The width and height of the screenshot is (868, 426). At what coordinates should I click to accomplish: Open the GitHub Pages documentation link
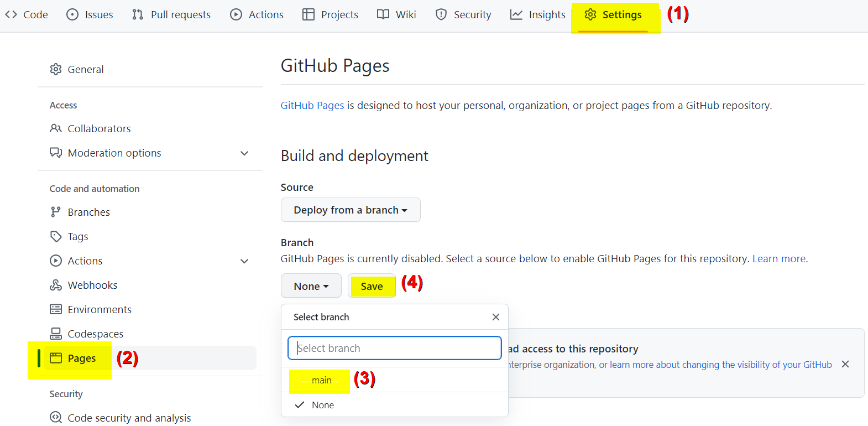tap(312, 105)
